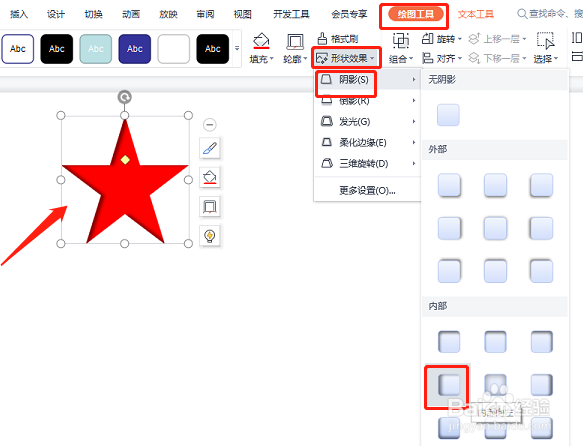The height and width of the screenshot is (446, 583).
Task: Click the 格式刷 format painter
Action: tap(338, 39)
